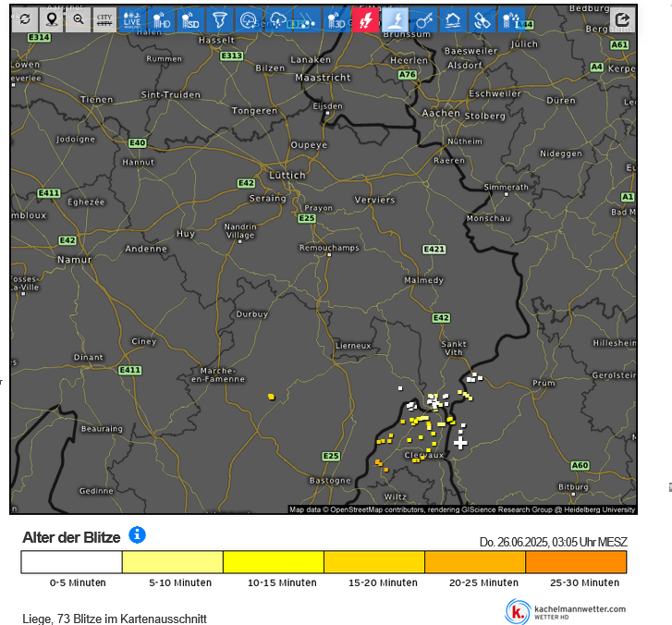
Task: Click the orange 25-30 Minuten legend swatch
Action: click(576, 562)
